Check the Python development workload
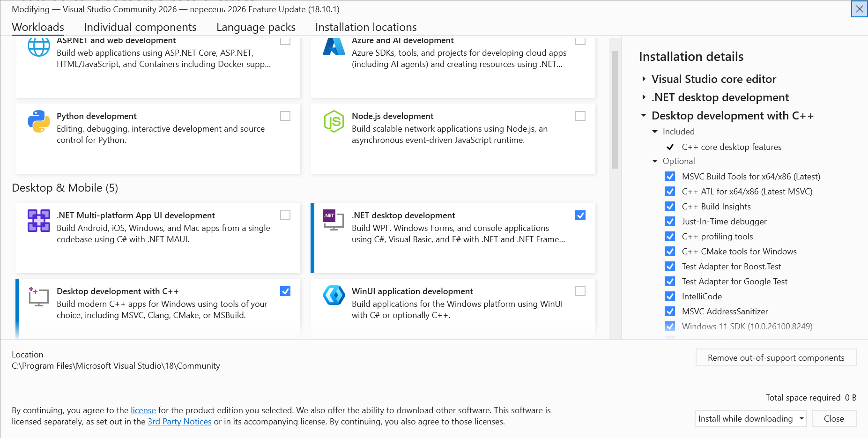 click(x=285, y=116)
